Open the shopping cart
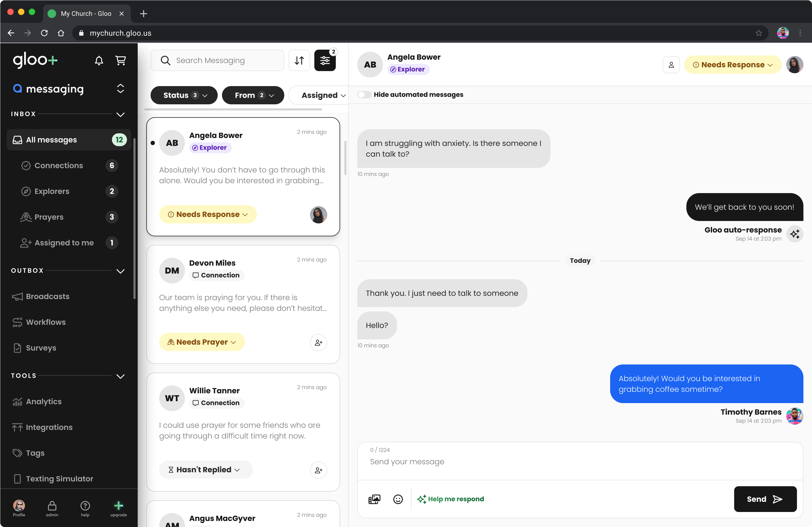The width and height of the screenshot is (812, 527). (121, 60)
